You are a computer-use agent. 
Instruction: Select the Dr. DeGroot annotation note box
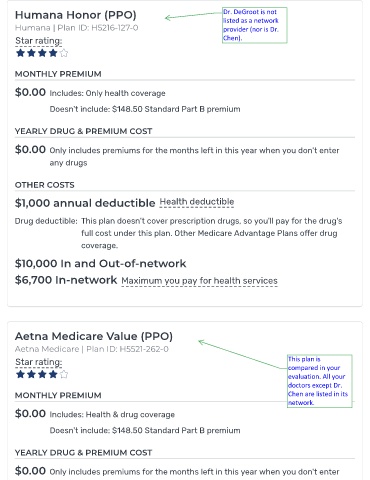coord(255,25)
